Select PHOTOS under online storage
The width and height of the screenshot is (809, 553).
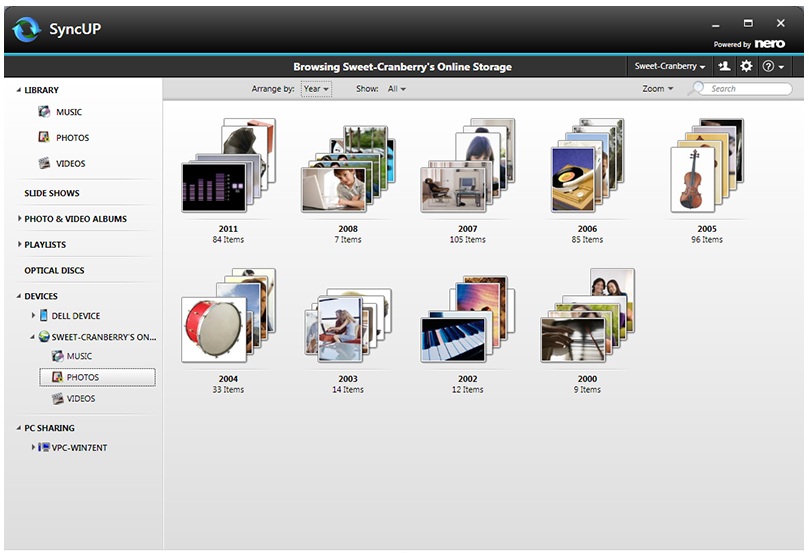(x=83, y=377)
